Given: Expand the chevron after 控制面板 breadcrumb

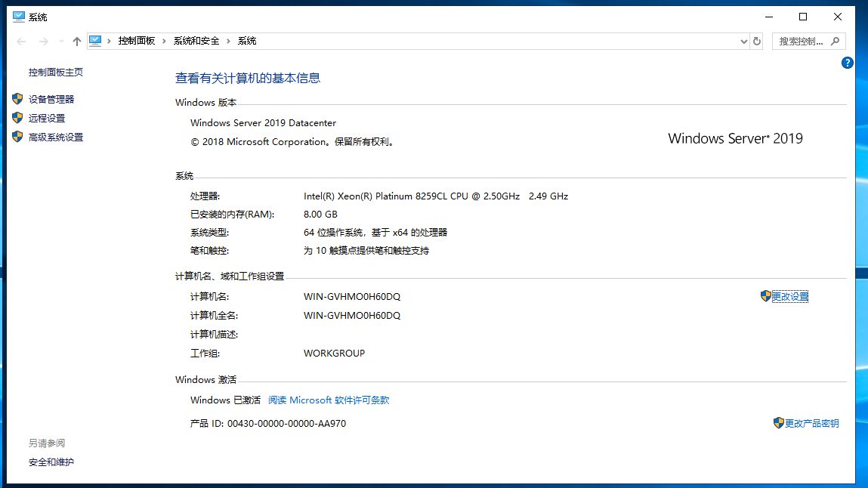Looking at the screenshot, I should point(164,41).
